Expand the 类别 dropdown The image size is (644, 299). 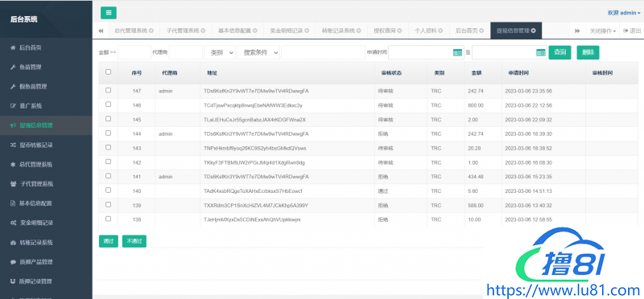click(220, 52)
